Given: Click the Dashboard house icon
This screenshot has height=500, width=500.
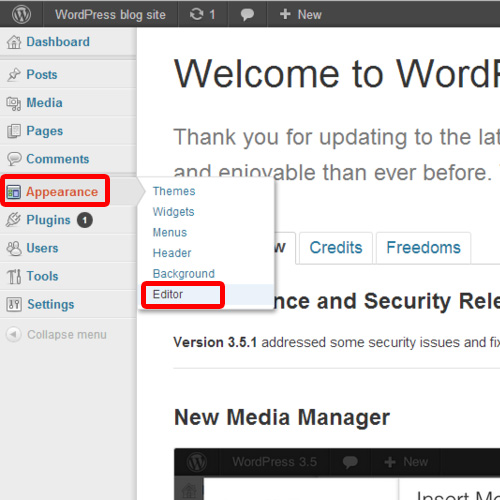Looking at the screenshot, I should 14,42.
